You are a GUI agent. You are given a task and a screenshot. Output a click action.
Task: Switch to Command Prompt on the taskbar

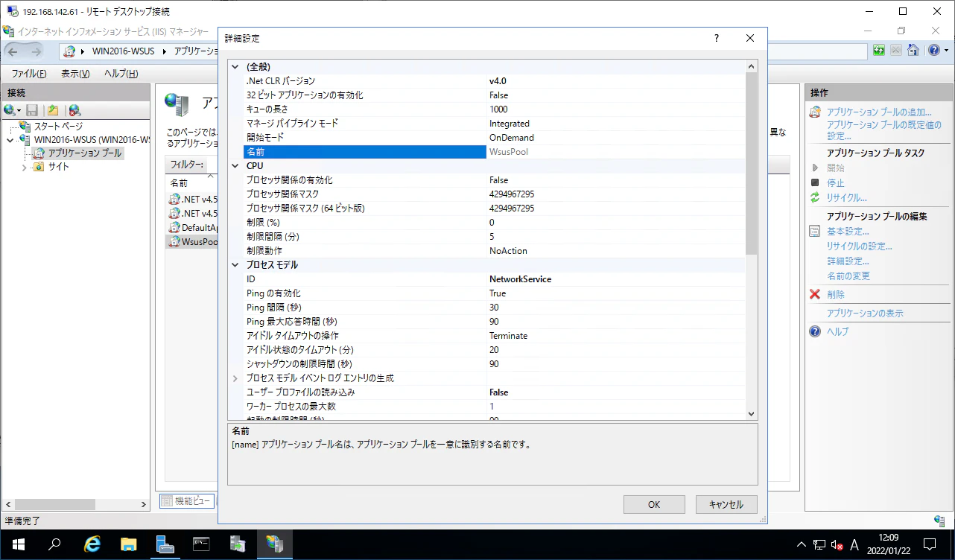201,544
